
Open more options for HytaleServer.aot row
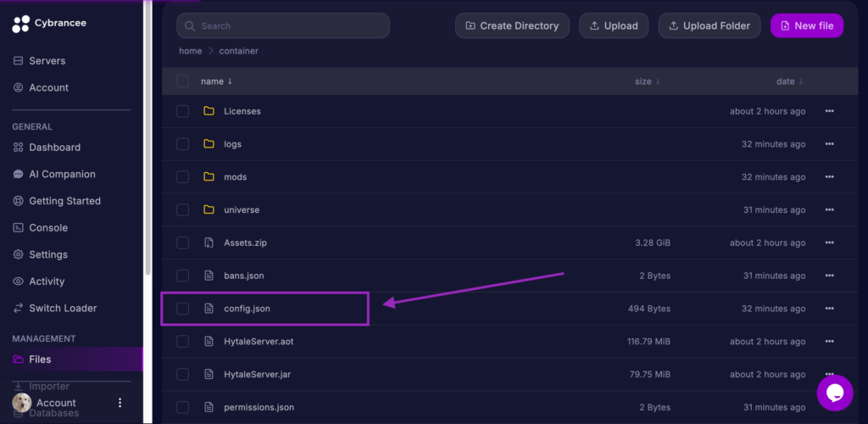[829, 342]
